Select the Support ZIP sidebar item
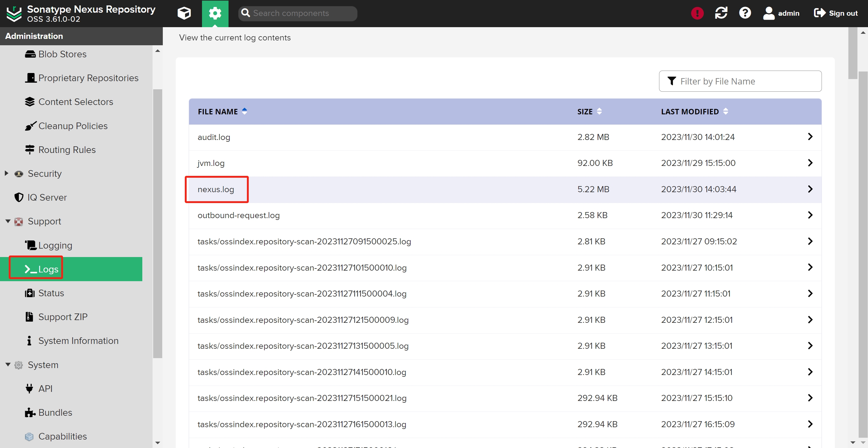 [63, 317]
